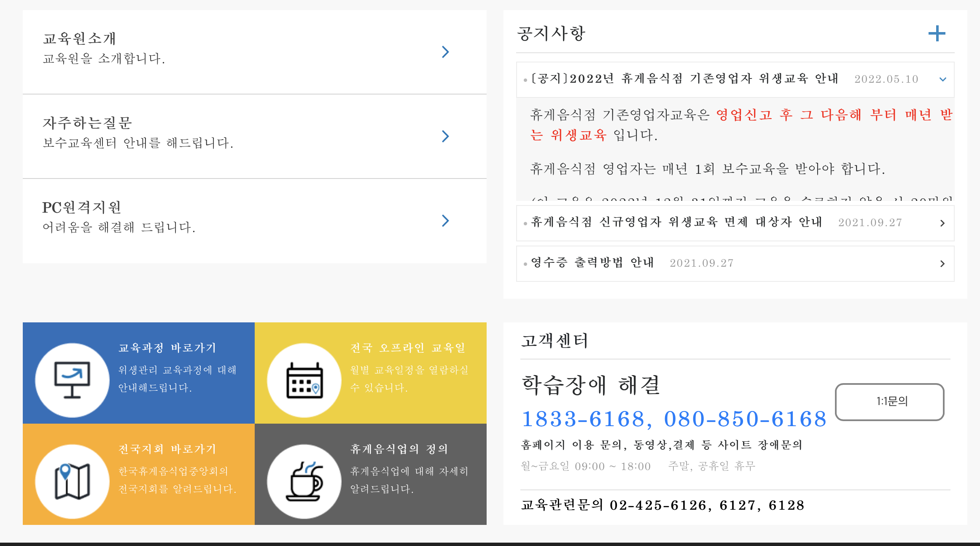Click the coffee cup icon in gray tile
Image resolution: width=980 pixels, height=546 pixels.
tap(304, 481)
